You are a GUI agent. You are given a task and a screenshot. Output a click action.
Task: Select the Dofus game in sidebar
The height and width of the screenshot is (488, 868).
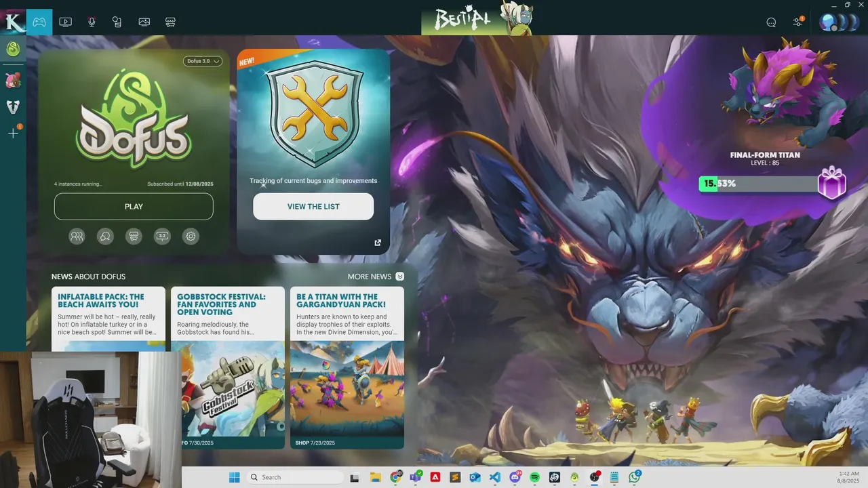13,49
